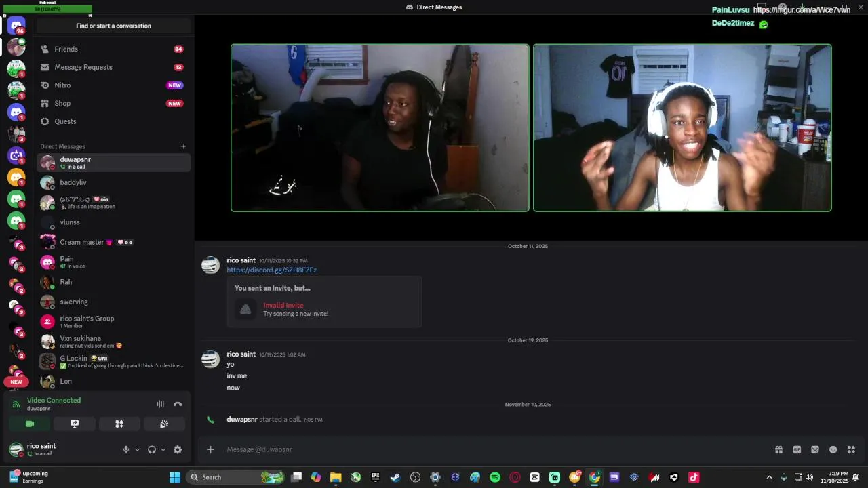Open Lon conversation

click(x=113, y=381)
